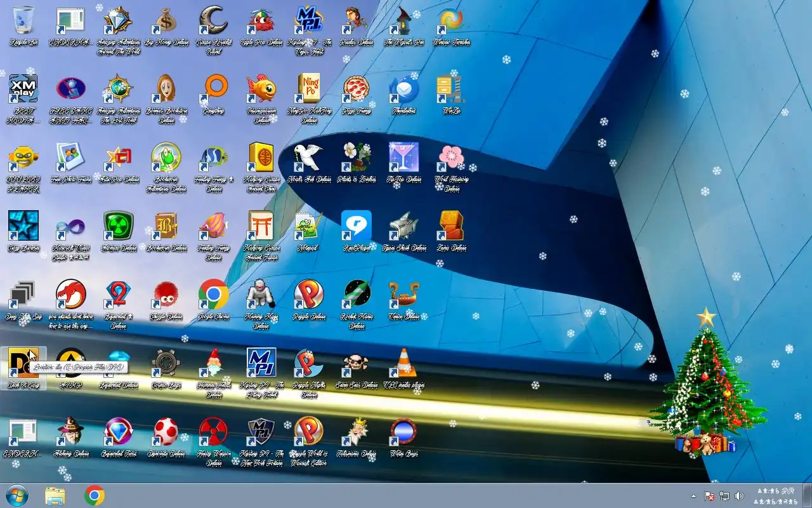This screenshot has width=812, height=508.
Task: Open WinZip desktop shortcut
Action: [x=451, y=89]
